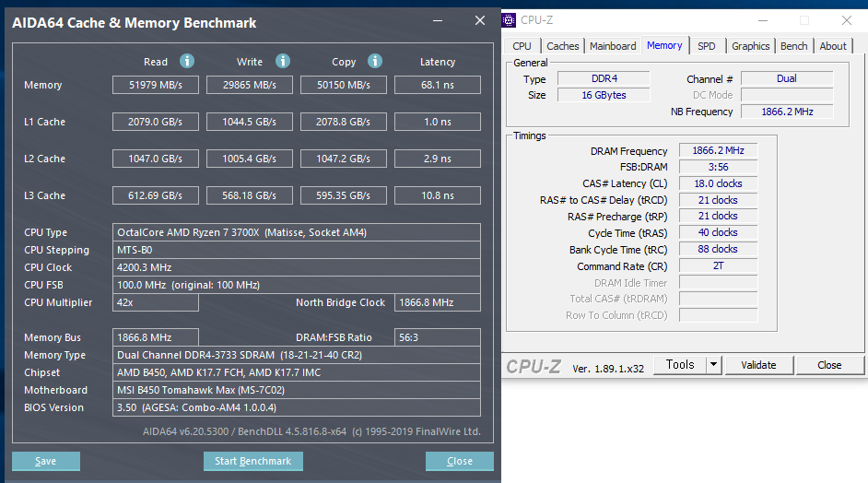Switch to the CPU tab in CPU-Z

tap(522, 46)
